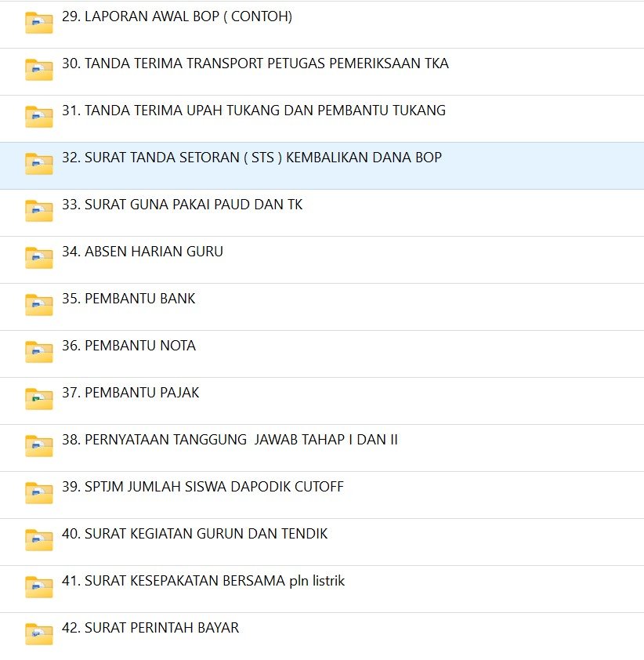Click text 30. TANDA TERIMA TRANSPORT PETUGAS PEMERIKSAAN TKA

pyautogui.click(x=255, y=63)
